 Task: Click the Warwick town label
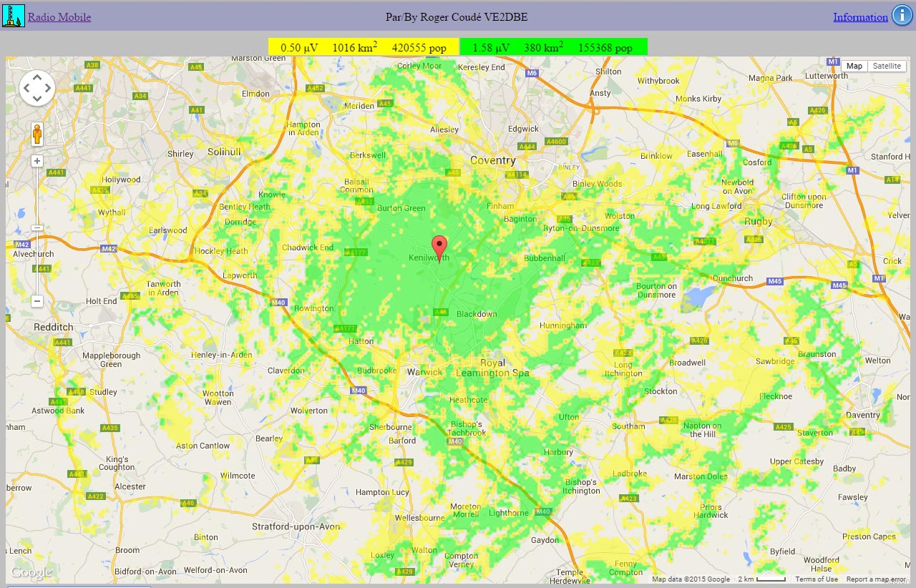[424, 372]
